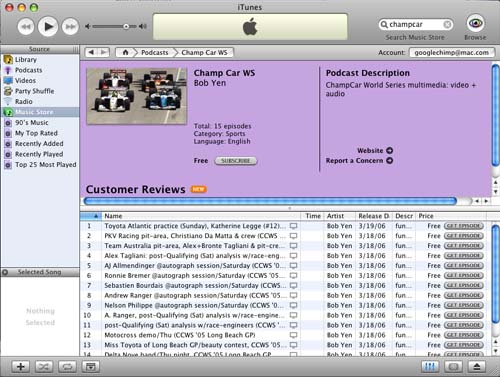Get Episode for PKV Racing pit-area
This screenshot has width=500, height=377.
tap(464, 236)
